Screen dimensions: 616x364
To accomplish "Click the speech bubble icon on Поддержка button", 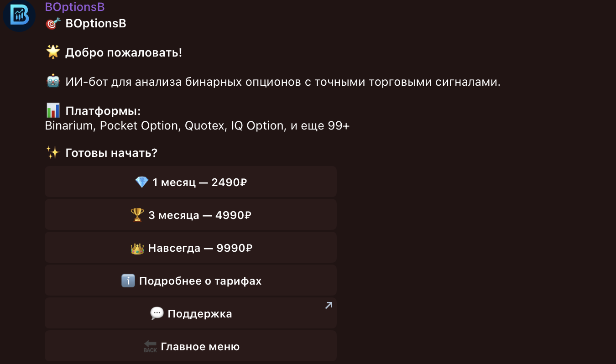I will click(x=157, y=313).
